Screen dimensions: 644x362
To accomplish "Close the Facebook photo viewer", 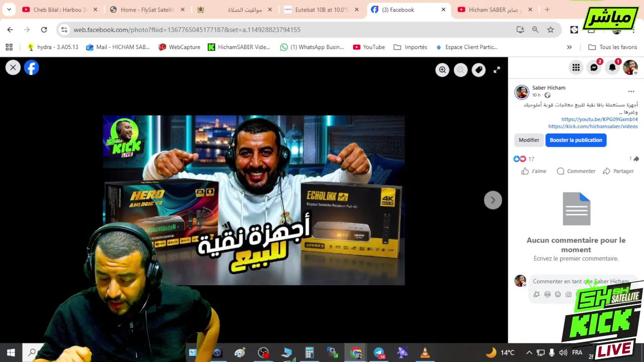I will point(13,67).
